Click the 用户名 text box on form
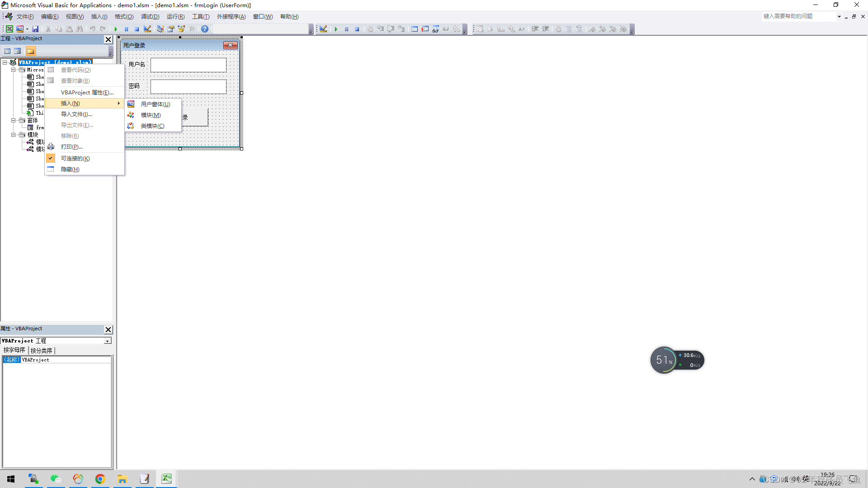This screenshot has width=868, height=488. (188, 65)
